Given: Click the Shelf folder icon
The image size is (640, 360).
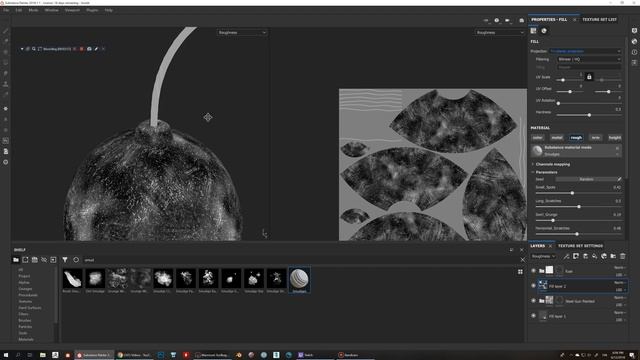Looking at the screenshot, I should [x=16, y=260].
